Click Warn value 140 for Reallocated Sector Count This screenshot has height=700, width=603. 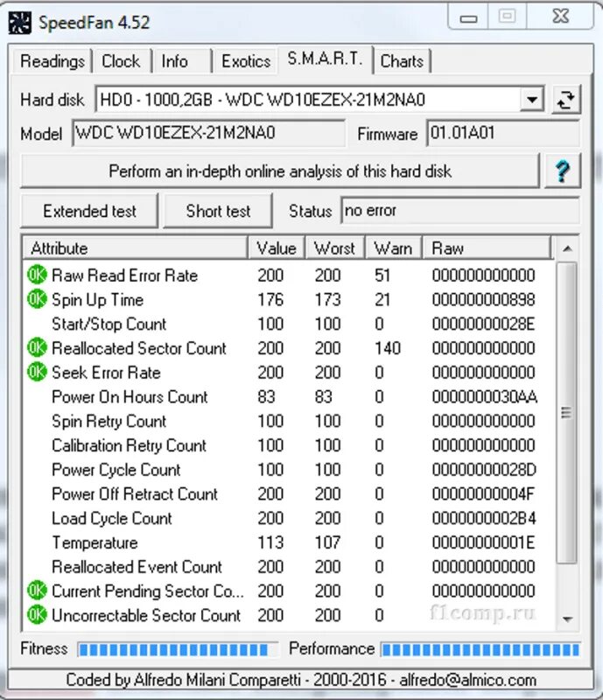click(x=388, y=347)
